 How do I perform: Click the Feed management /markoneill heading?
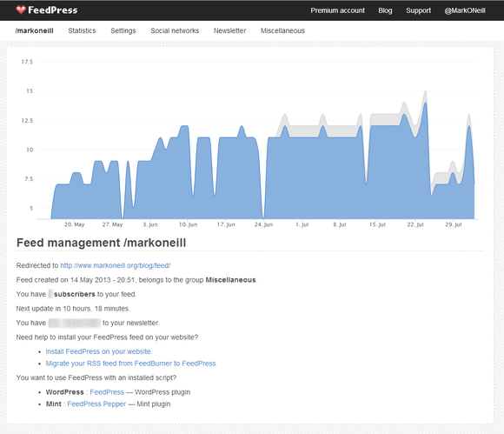102,243
